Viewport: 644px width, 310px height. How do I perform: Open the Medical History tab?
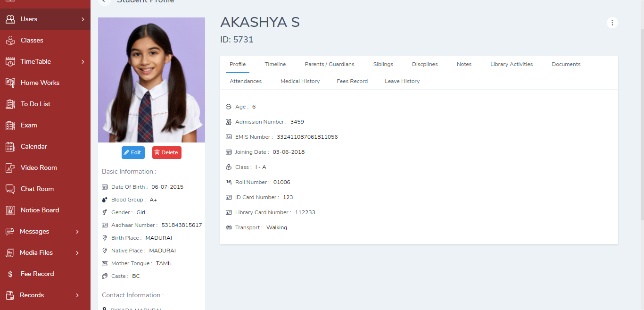pyautogui.click(x=300, y=82)
